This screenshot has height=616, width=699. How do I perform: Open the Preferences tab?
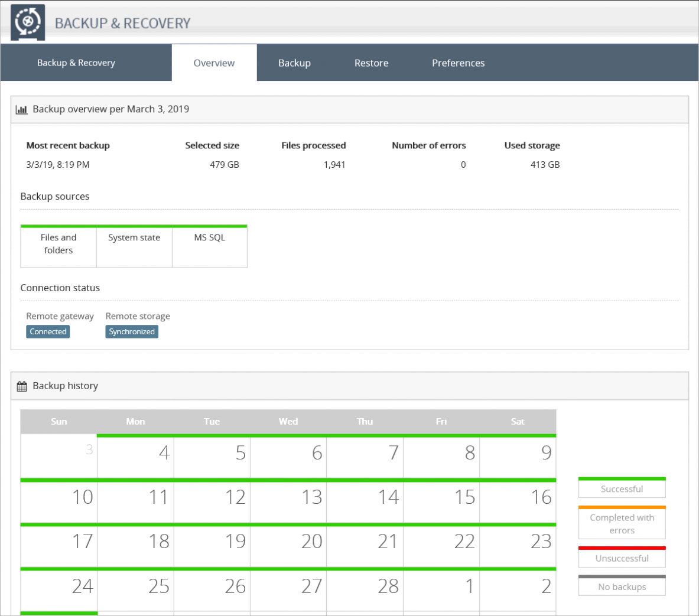coord(458,63)
